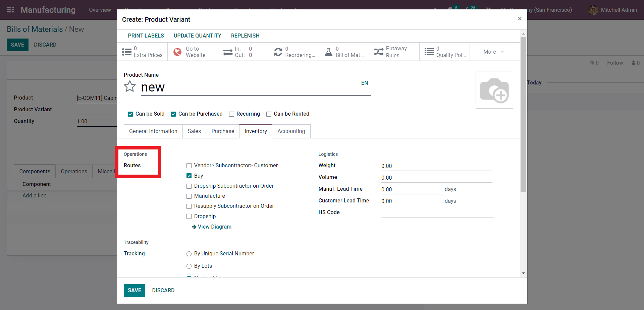Open Bill of Materials flask icon
644x310 pixels.
point(329,52)
